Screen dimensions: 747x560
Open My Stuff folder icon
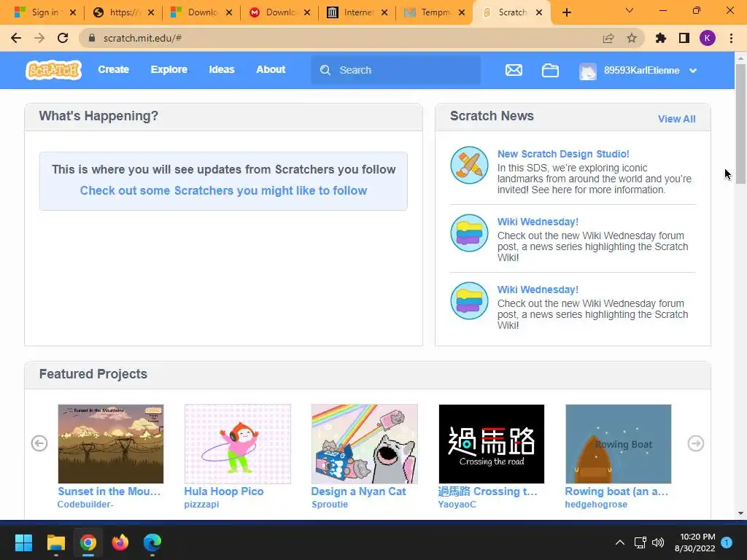[550, 71]
